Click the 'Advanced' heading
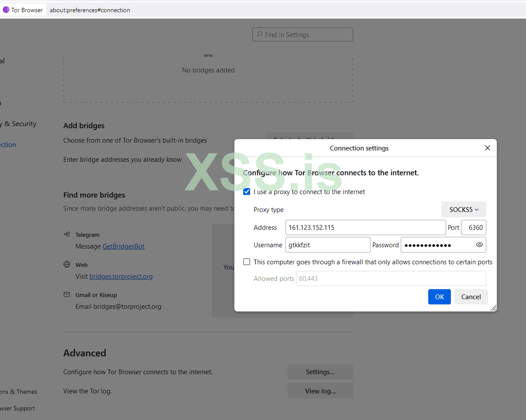526x420 pixels. point(85,353)
